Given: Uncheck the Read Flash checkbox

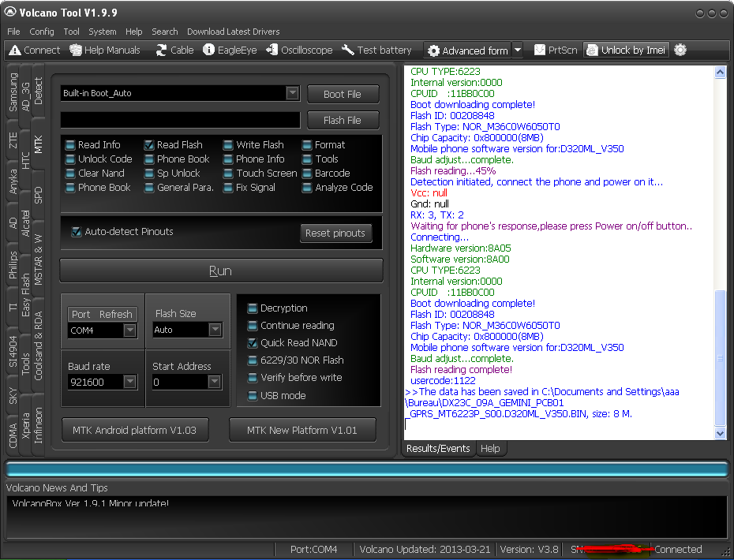Looking at the screenshot, I should [x=149, y=145].
